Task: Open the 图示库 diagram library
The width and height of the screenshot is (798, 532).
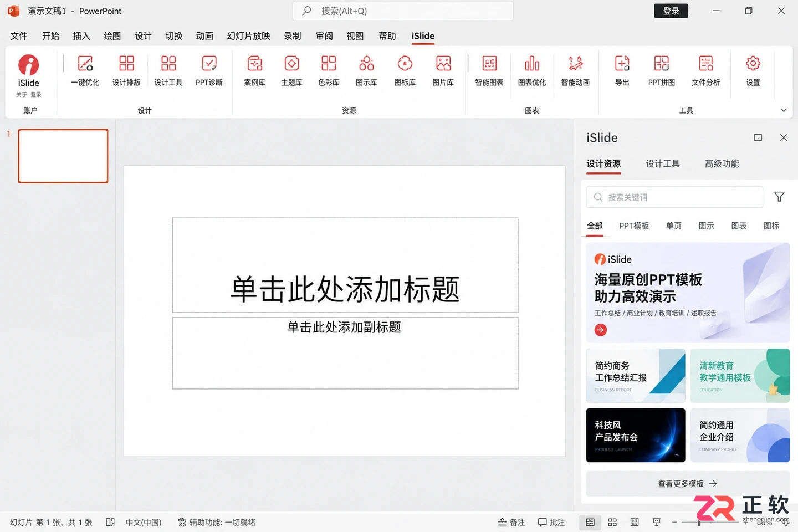Action: pyautogui.click(x=366, y=71)
